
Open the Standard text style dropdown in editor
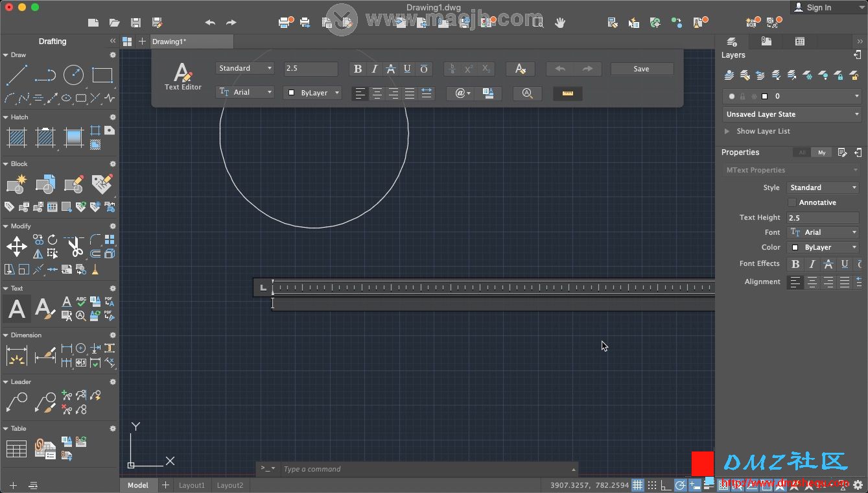[x=244, y=68]
